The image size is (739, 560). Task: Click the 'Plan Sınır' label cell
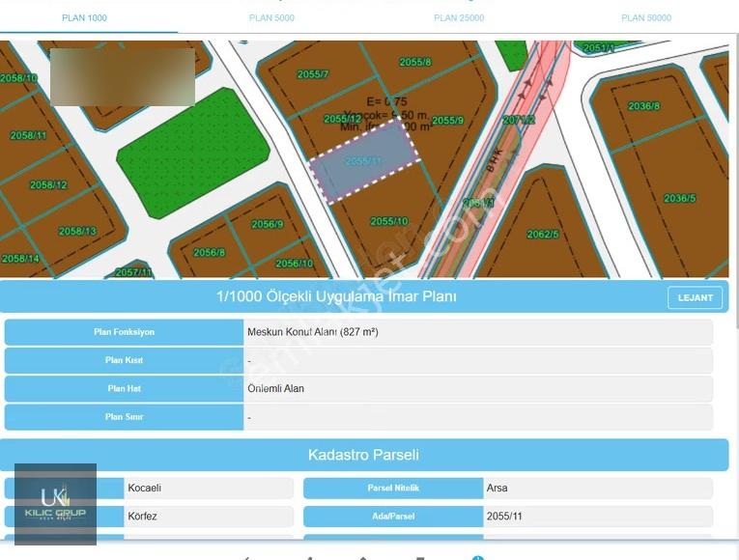124,417
